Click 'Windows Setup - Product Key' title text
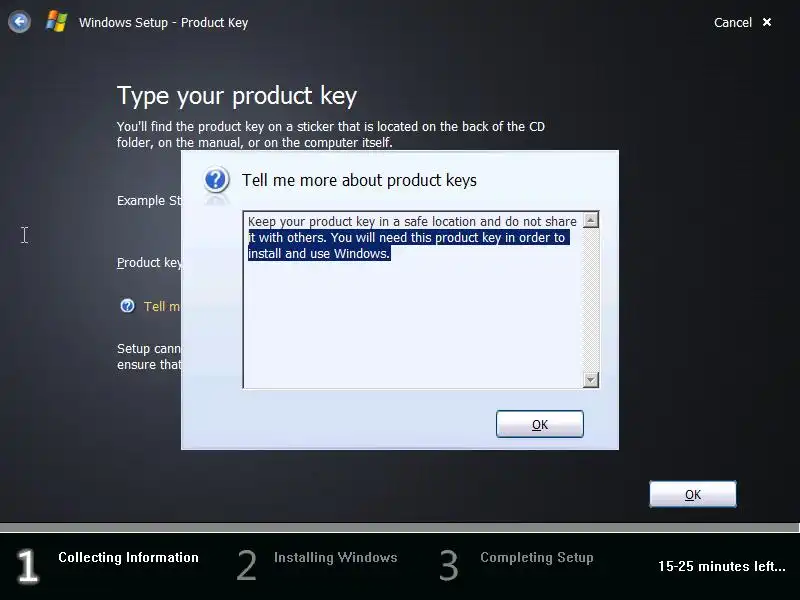This screenshot has width=800, height=600. pos(163,22)
